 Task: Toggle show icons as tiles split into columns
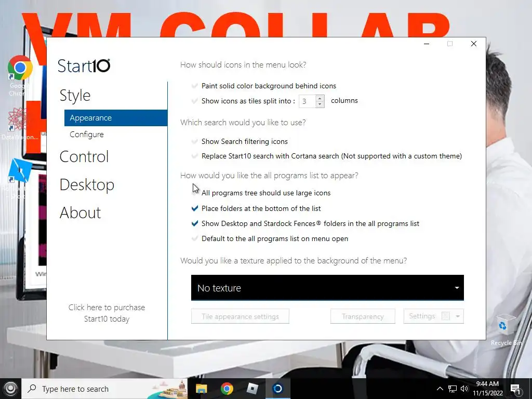(195, 101)
